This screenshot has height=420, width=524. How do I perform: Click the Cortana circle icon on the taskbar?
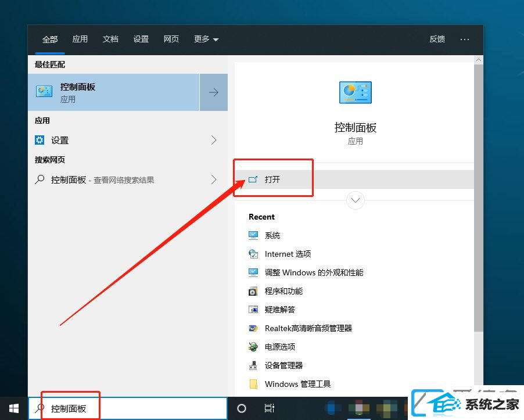(x=241, y=408)
